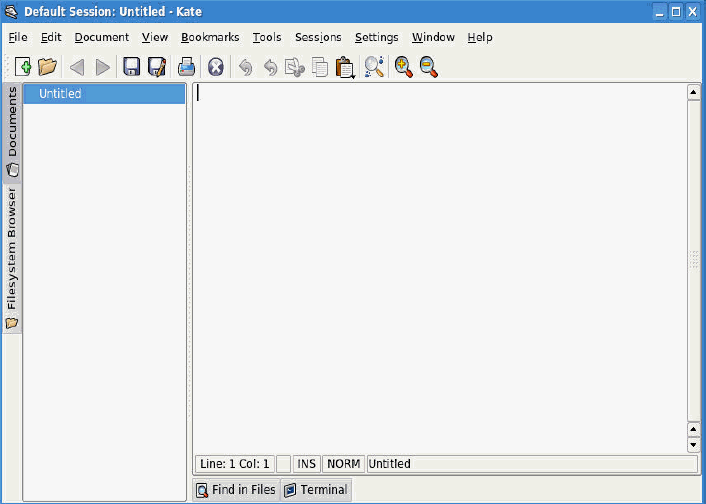Go forward with the right arrow icon
The width and height of the screenshot is (706, 504).
pyautogui.click(x=103, y=68)
